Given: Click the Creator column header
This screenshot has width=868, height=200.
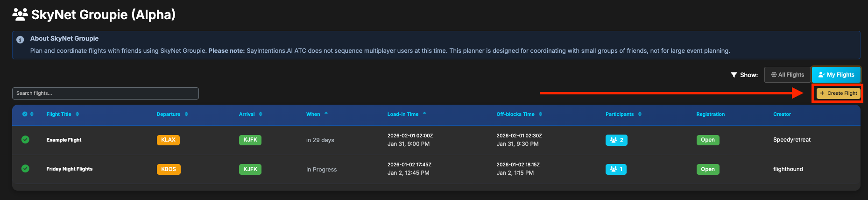Looking at the screenshot, I should [782, 114].
